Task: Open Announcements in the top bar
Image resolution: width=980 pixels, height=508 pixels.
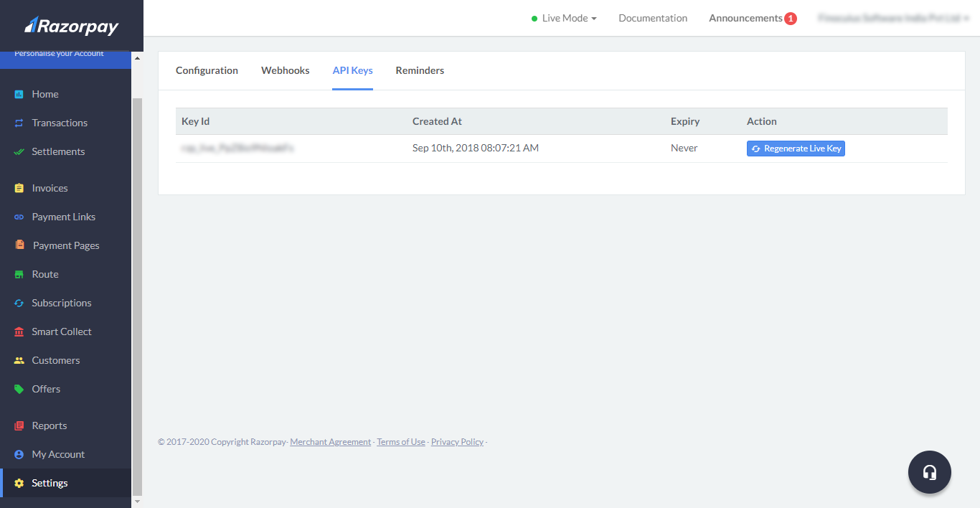Action: (x=745, y=18)
